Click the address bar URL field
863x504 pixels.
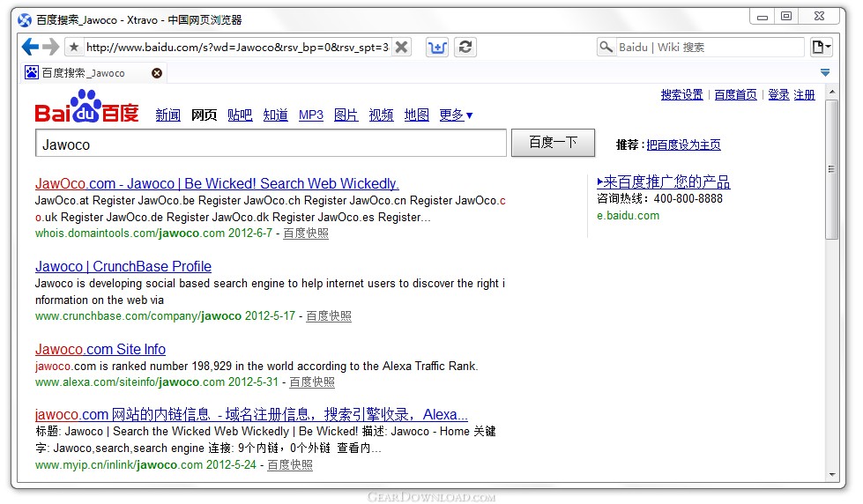click(237, 48)
